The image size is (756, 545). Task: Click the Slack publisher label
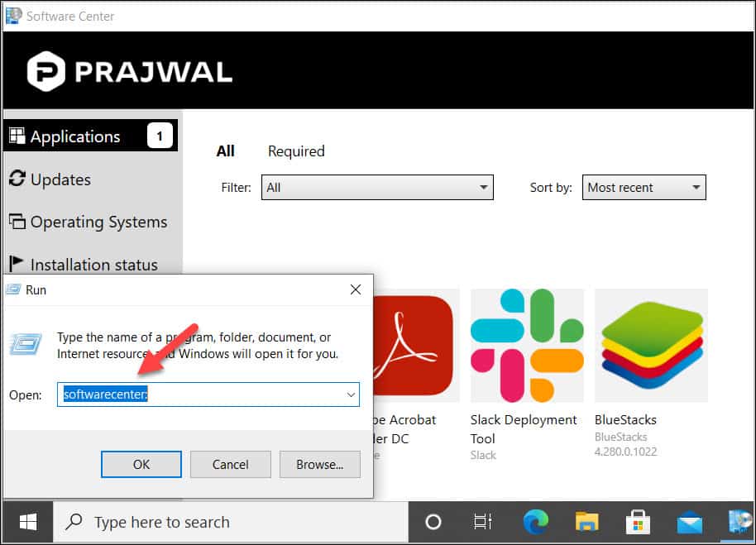(483, 455)
